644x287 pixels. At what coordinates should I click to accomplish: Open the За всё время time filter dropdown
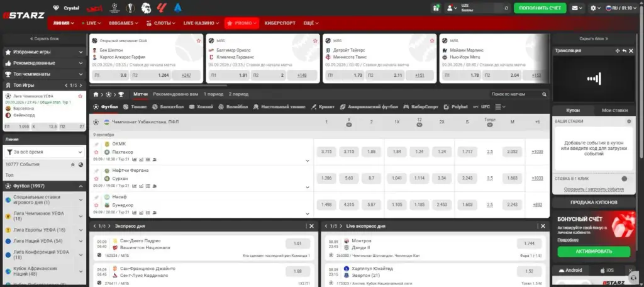45,152
